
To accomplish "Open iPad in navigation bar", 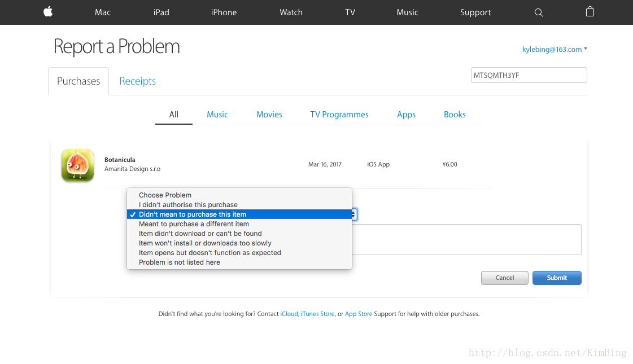I will click(161, 12).
